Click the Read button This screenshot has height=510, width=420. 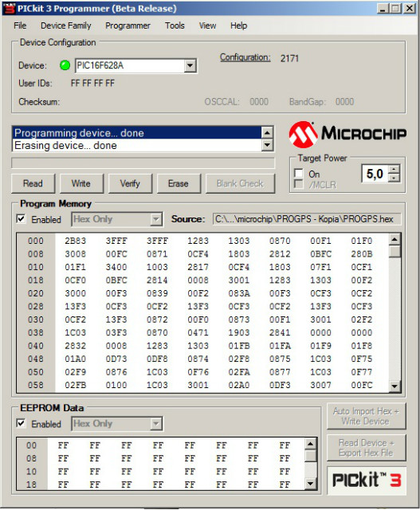33,183
